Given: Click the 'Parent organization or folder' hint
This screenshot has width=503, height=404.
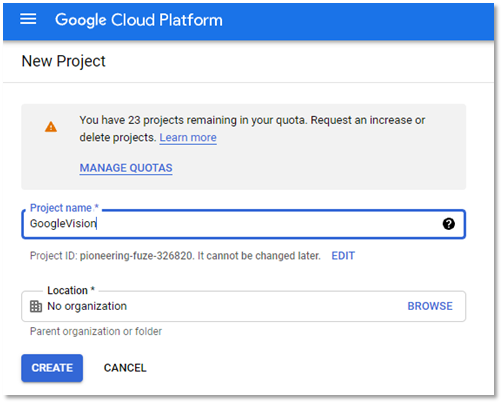Looking at the screenshot, I should (x=96, y=331).
